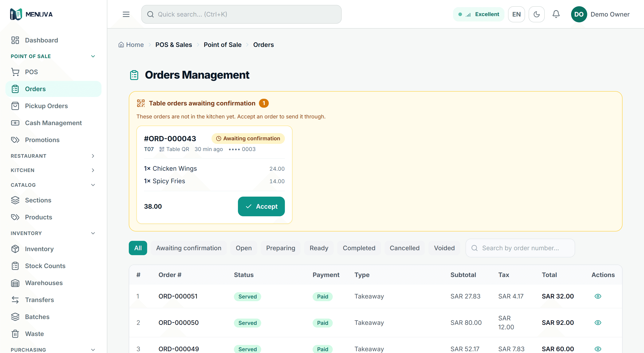Viewport: 644px width, 353px height.
Task: Filter orders by Preparing tab
Action: coord(280,248)
